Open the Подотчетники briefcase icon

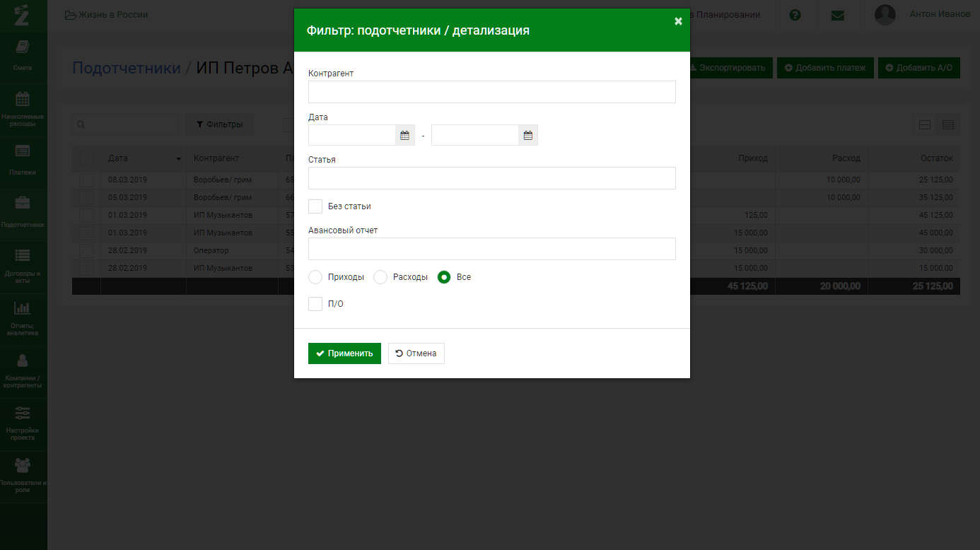point(23,204)
